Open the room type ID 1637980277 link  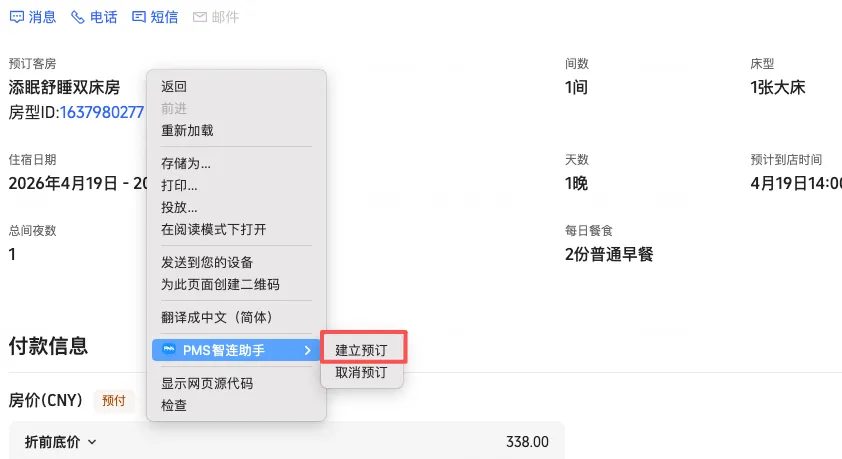click(x=101, y=112)
